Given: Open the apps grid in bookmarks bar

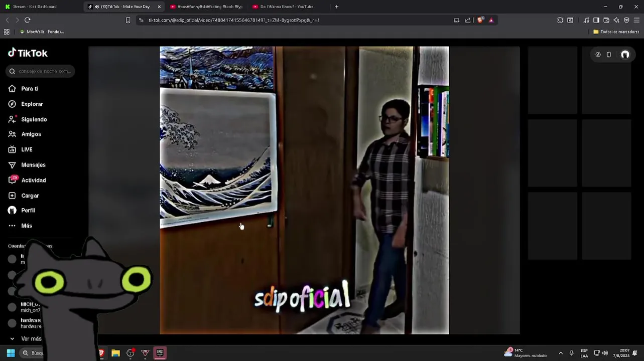Looking at the screenshot, I should point(7,32).
